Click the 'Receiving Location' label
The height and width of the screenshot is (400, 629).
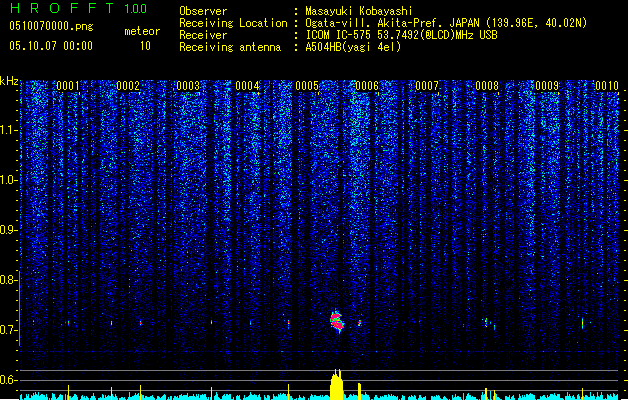pyautogui.click(x=233, y=23)
